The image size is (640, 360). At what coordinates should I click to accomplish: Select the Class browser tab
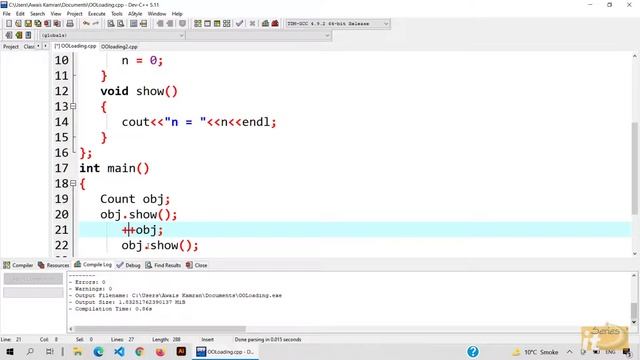pos(29,47)
